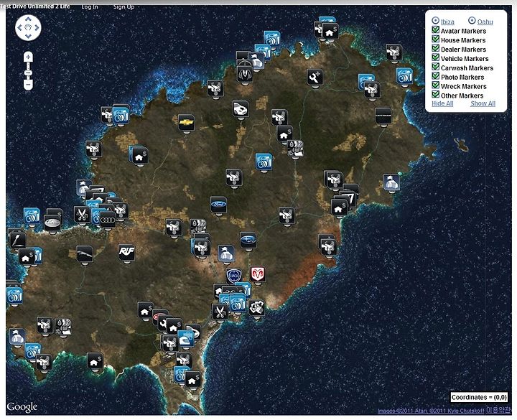Pan the map right with arrow
This screenshot has height=420, width=517.
point(37,28)
